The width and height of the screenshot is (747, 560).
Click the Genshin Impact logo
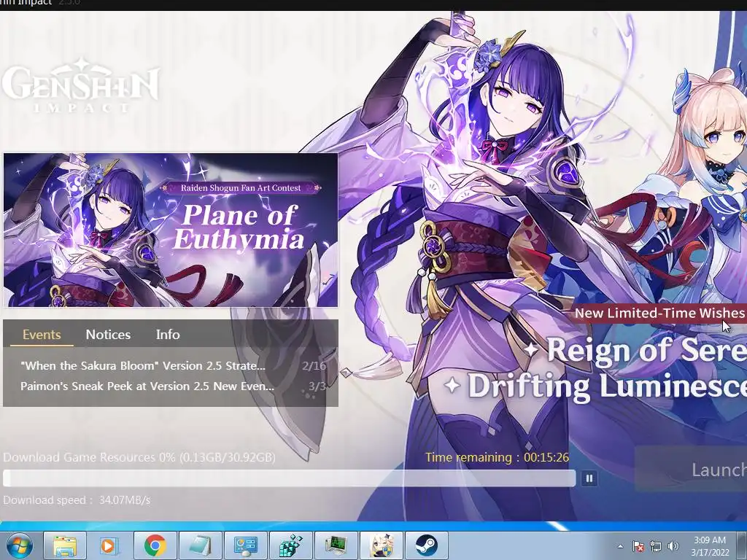click(x=80, y=86)
